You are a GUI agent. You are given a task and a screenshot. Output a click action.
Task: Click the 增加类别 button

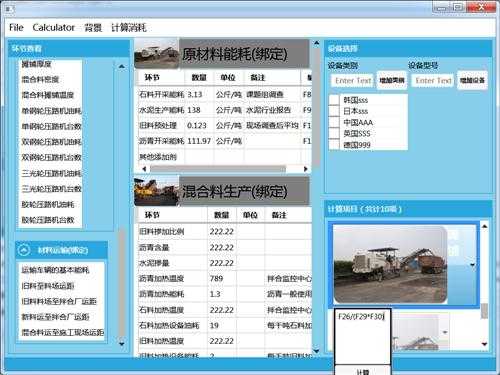tap(392, 80)
